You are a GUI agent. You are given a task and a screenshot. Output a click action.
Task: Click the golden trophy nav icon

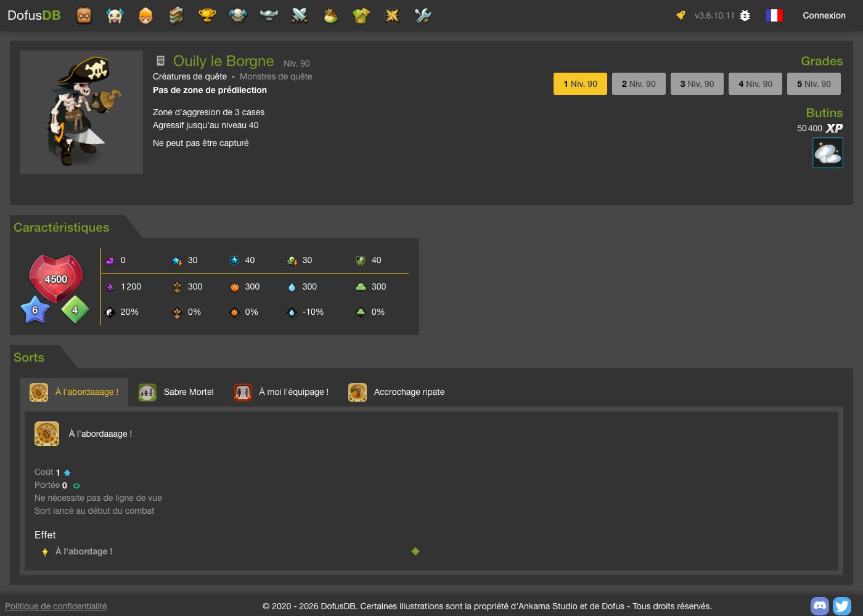coord(207,15)
